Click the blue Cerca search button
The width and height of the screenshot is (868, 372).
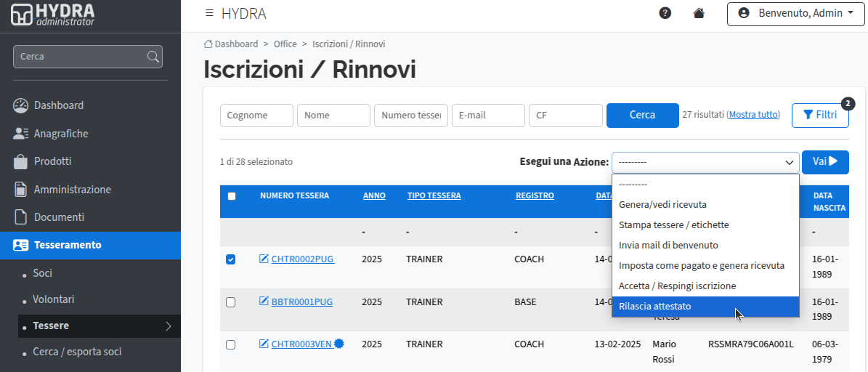pos(643,115)
